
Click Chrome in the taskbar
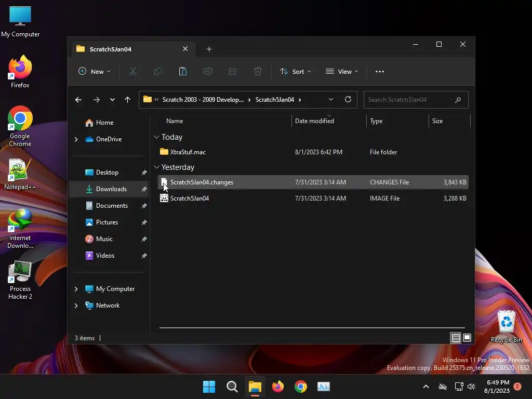[x=301, y=387]
